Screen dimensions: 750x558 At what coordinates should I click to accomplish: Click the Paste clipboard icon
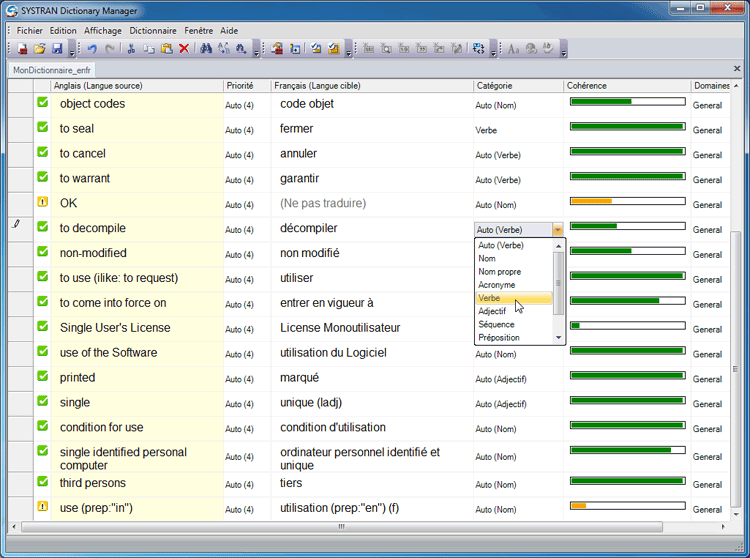(x=166, y=48)
